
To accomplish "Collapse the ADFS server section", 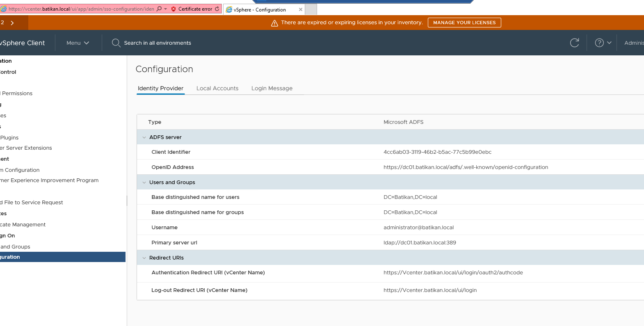I will (x=144, y=137).
